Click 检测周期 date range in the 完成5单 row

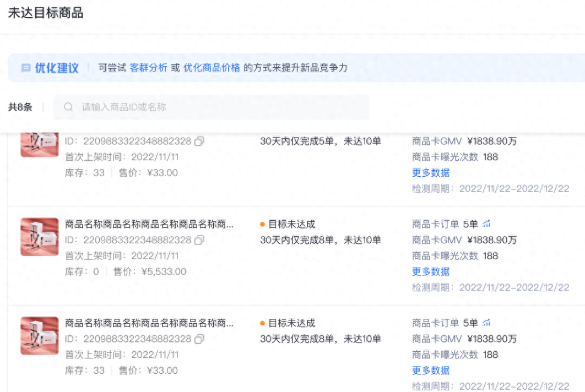491,189
